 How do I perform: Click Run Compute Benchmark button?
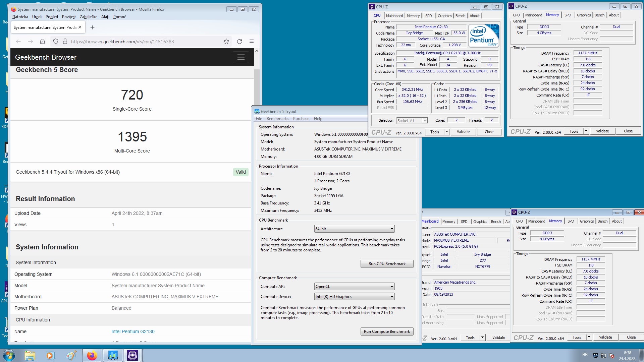click(x=387, y=331)
